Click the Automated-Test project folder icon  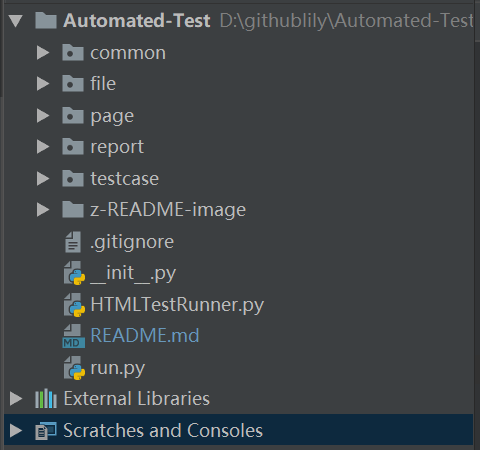tap(46, 20)
